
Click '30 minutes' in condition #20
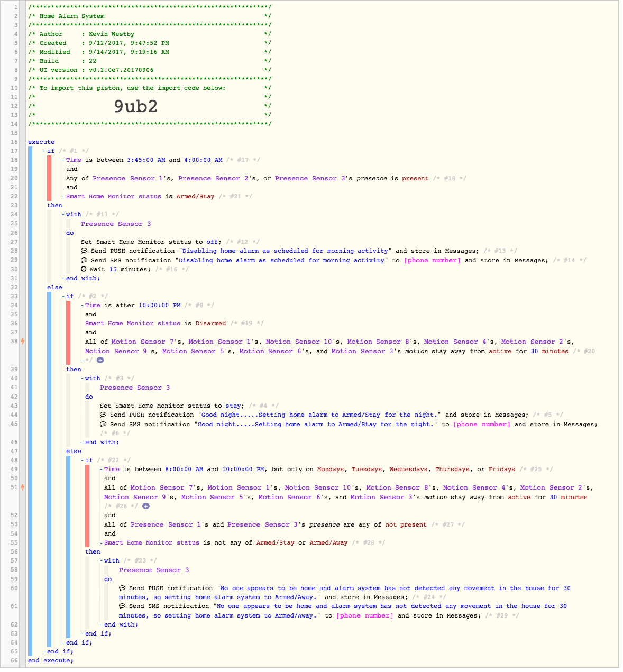pyautogui.click(x=549, y=351)
